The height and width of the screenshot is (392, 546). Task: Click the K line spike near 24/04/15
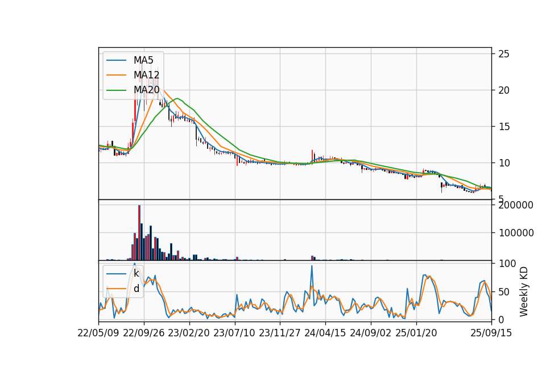click(x=312, y=266)
